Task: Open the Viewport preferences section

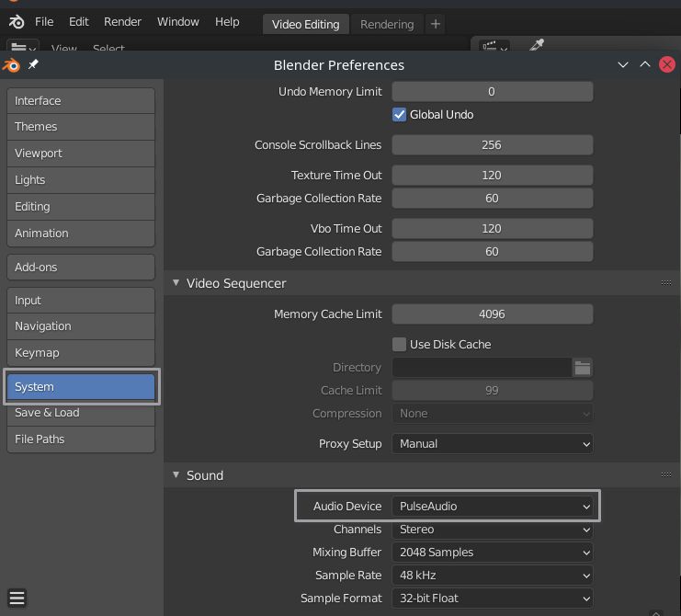Action: click(81, 154)
